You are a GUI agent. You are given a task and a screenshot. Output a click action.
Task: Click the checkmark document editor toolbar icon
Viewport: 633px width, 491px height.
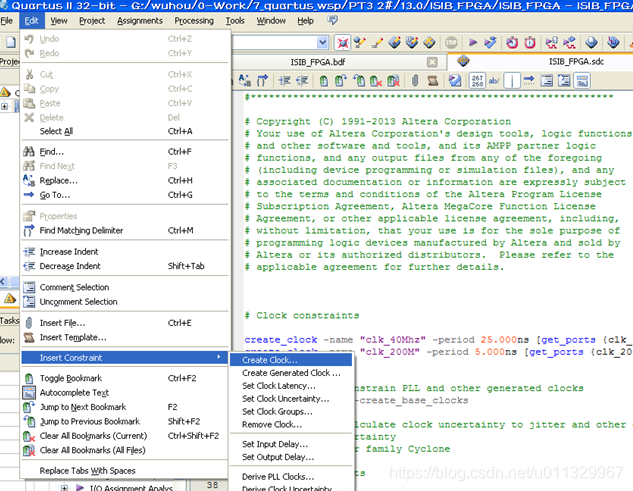tap(455, 81)
